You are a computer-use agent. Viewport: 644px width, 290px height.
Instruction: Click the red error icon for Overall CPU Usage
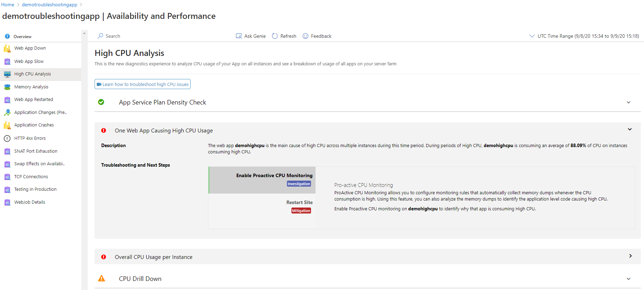(104, 257)
